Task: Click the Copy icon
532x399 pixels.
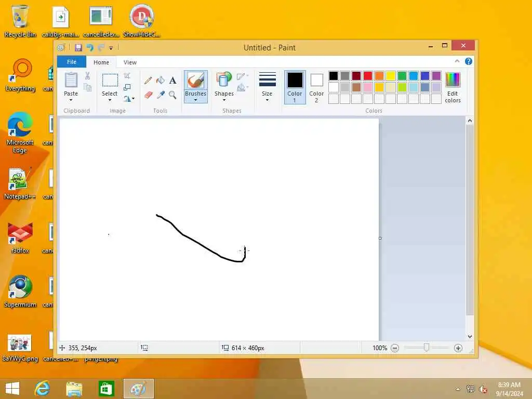Action: click(x=87, y=87)
